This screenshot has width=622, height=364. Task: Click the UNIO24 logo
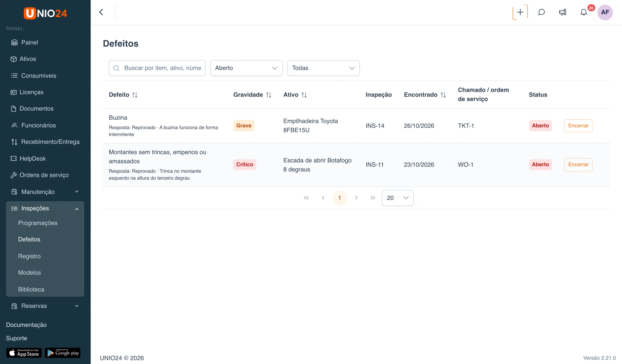coord(45,13)
